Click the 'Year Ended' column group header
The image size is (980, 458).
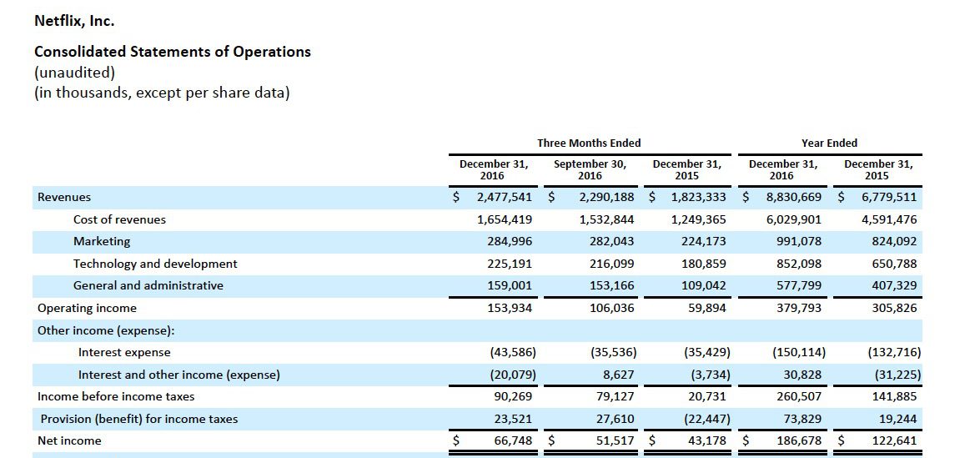pos(829,143)
